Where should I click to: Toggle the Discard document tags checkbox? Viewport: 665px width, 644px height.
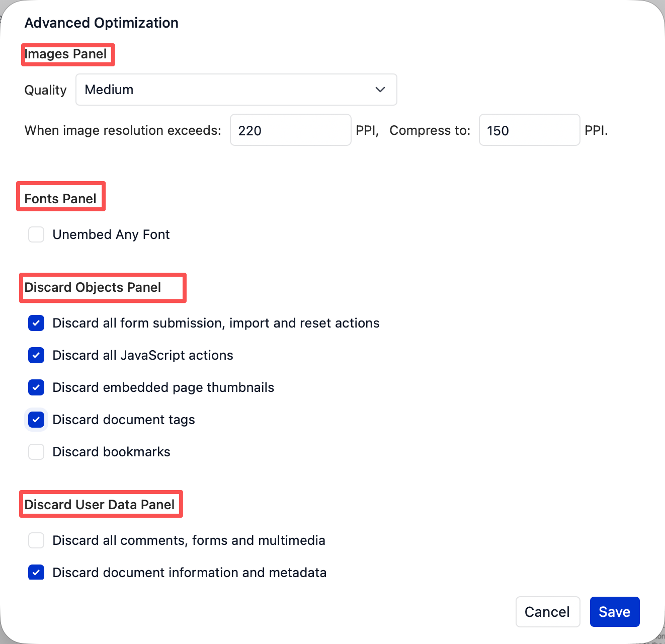[x=36, y=420]
